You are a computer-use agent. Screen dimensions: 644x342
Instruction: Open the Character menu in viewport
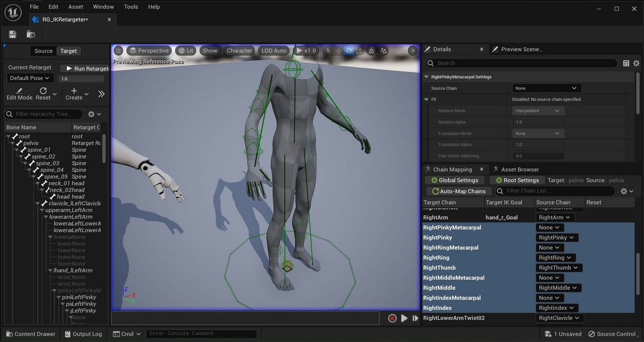[x=239, y=51]
